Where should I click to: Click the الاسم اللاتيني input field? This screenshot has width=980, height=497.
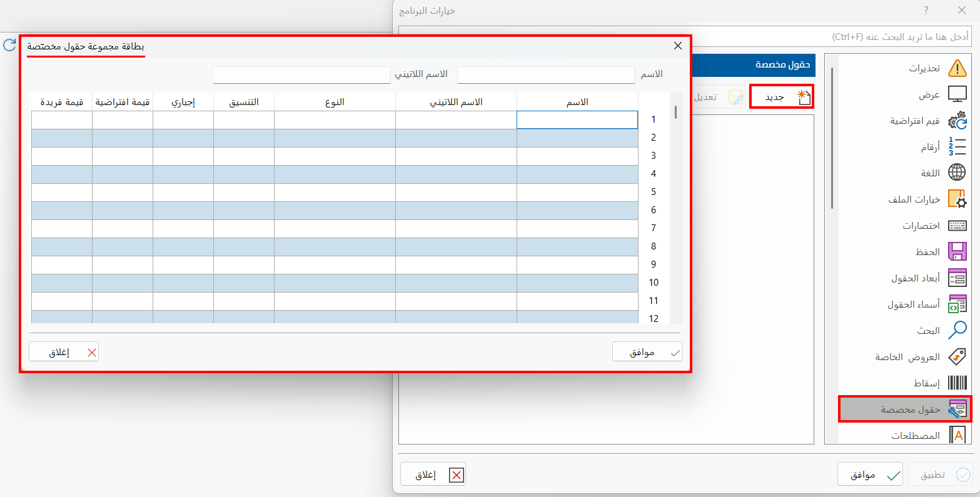pyautogui.click(x=301, y=74)
